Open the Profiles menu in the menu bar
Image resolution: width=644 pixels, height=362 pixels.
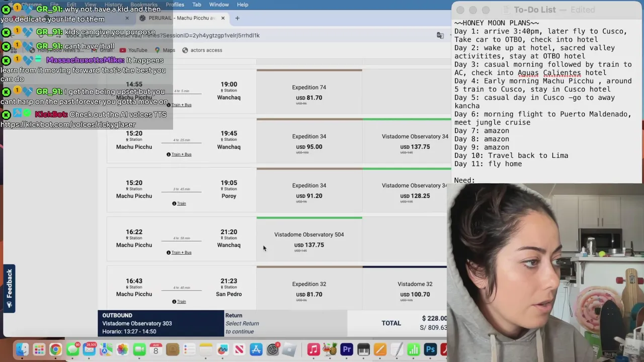[175, 5]
